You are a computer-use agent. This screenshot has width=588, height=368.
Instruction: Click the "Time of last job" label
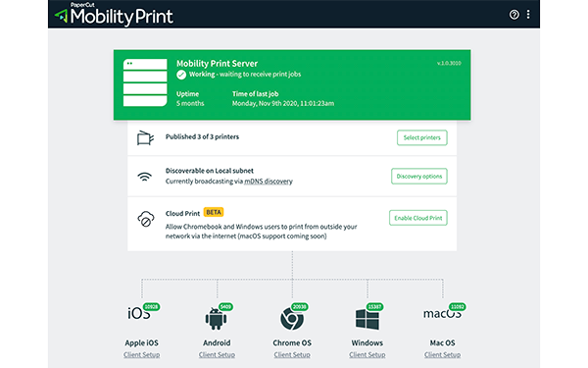tap(256, 94)
